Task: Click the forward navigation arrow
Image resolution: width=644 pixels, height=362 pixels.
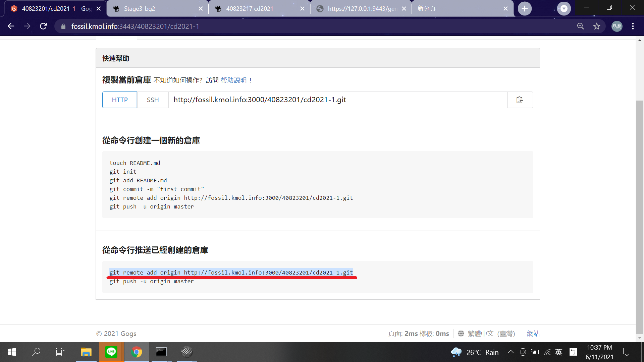Action: [x=27, y=26]
